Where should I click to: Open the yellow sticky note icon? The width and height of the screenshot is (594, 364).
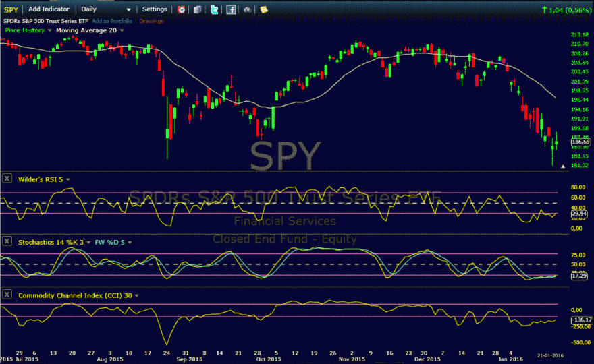coord(264,9)
